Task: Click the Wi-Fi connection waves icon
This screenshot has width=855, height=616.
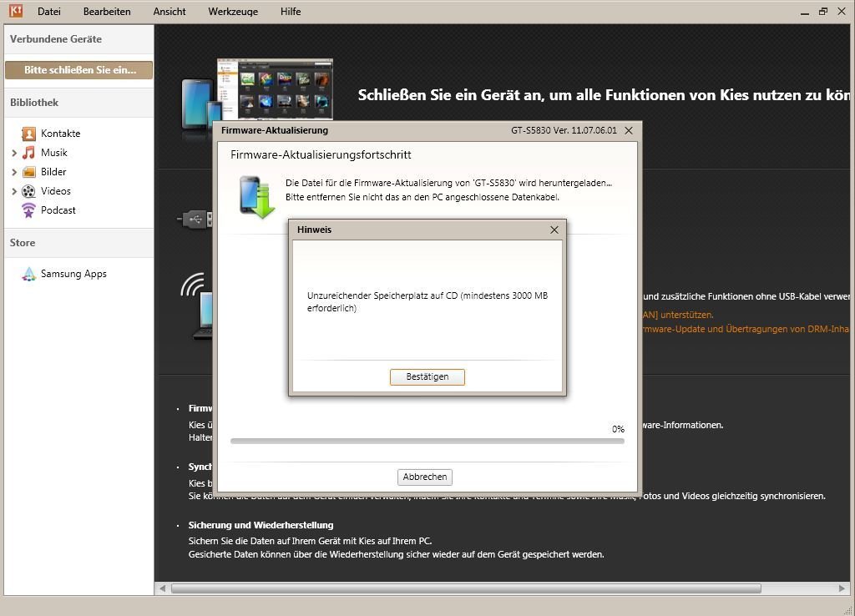Action: tap(193, 285)
